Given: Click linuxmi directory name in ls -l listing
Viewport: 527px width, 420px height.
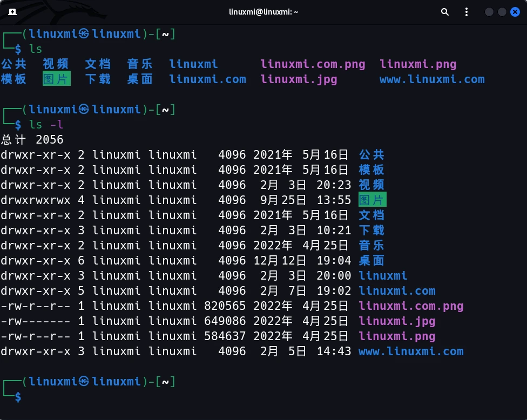Looking at the screenshot, I should coord(383,275).
